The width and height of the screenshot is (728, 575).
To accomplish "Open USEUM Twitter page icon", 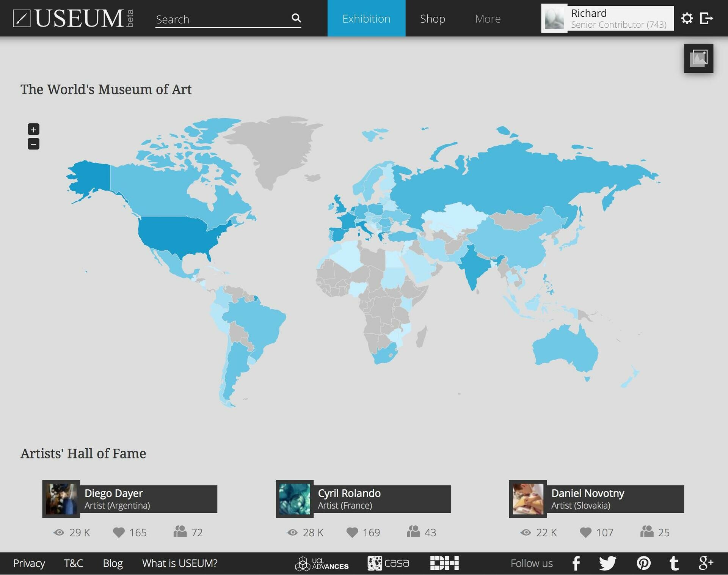I will pyautogui.click(x=607, y=563).
